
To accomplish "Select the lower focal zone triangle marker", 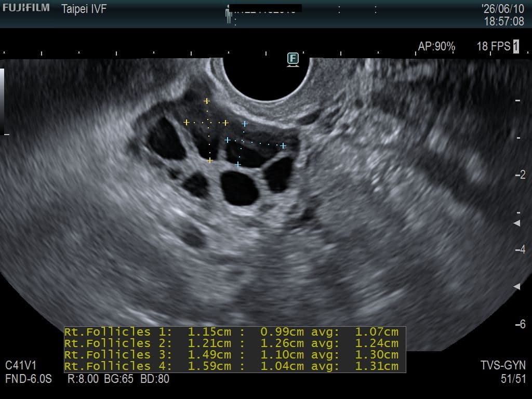I will click(x=517, y=287).
